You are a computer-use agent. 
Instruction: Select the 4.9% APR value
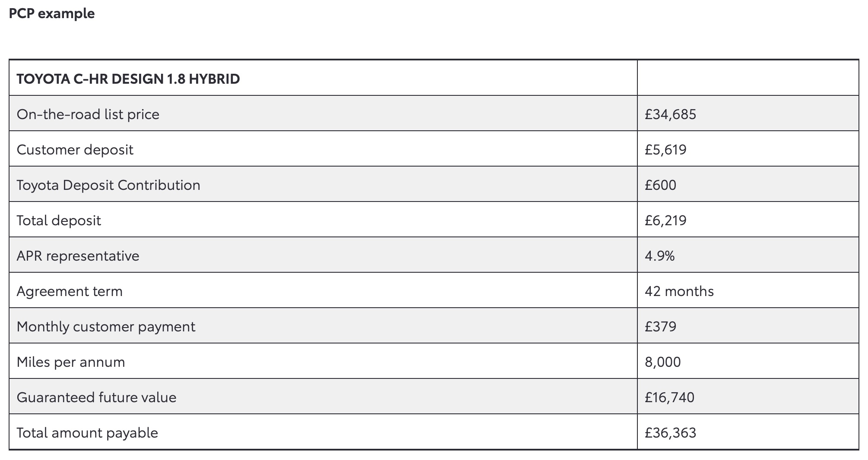[659, 256]
